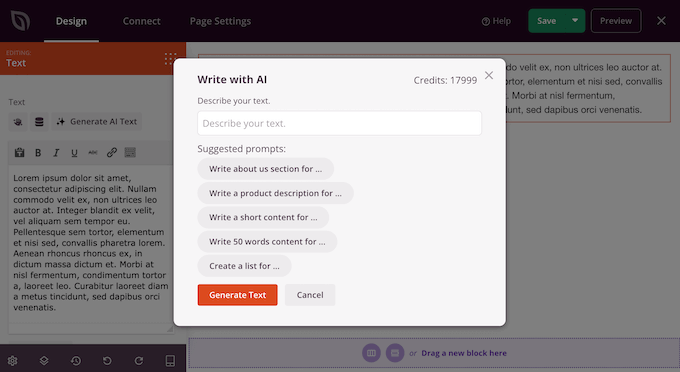Close the Write with AI dialog
This screenshot has height=372, width=680.
489,75
